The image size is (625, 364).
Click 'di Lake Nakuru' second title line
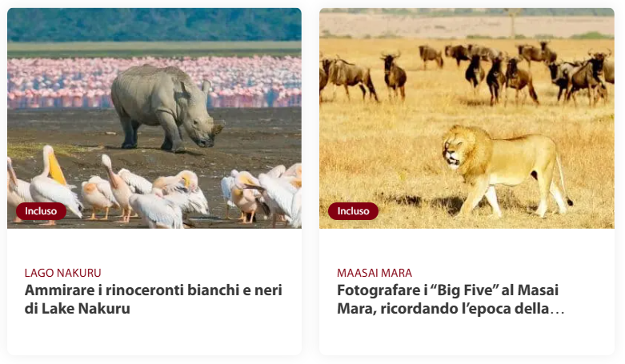[x=78, y=309]
